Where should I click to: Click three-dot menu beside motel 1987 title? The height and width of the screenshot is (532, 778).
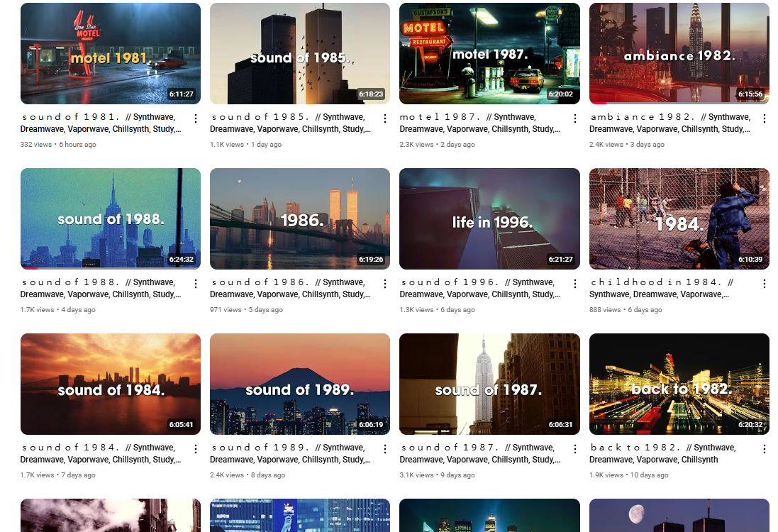click(x=574, y=118)
